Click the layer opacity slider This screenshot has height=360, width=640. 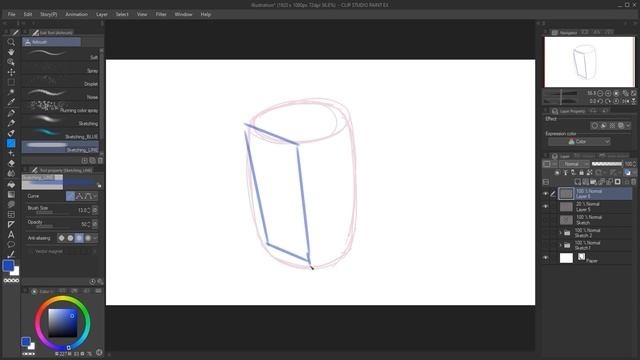[607, 164]
